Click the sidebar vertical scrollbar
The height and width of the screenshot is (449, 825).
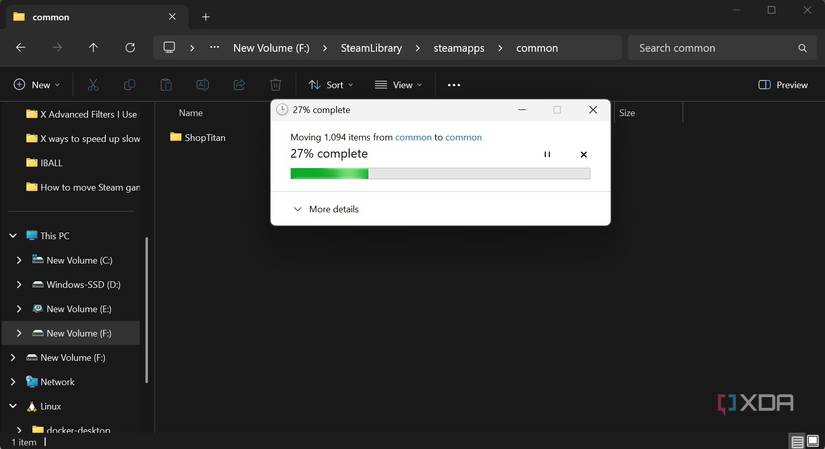(146, 311)
